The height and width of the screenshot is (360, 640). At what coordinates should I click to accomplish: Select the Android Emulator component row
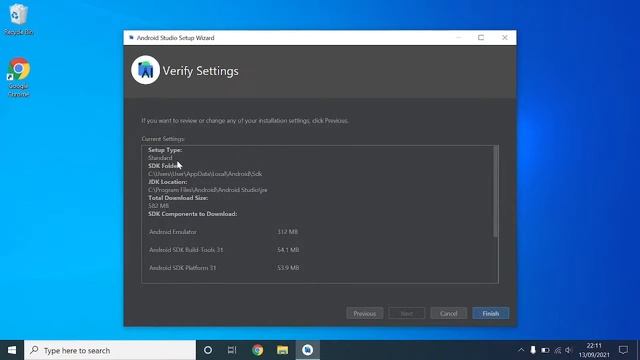click(224, 232)
